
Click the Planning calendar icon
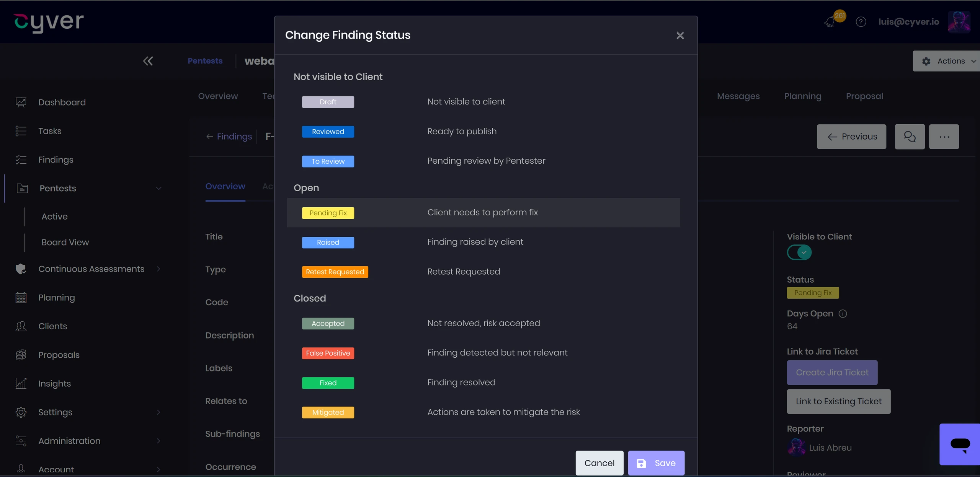point(21,298)
